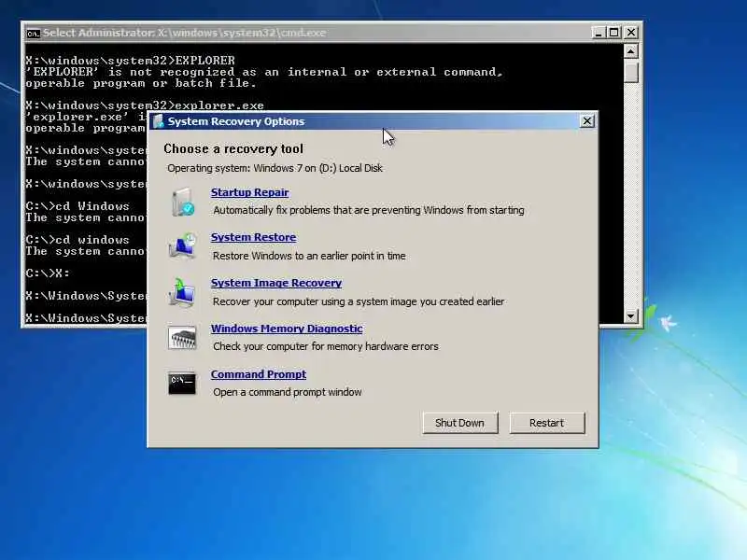This screenshot has width=747, height=560.
Task: Click the cmd.exe window title text
Action: [x=184, y=33]
